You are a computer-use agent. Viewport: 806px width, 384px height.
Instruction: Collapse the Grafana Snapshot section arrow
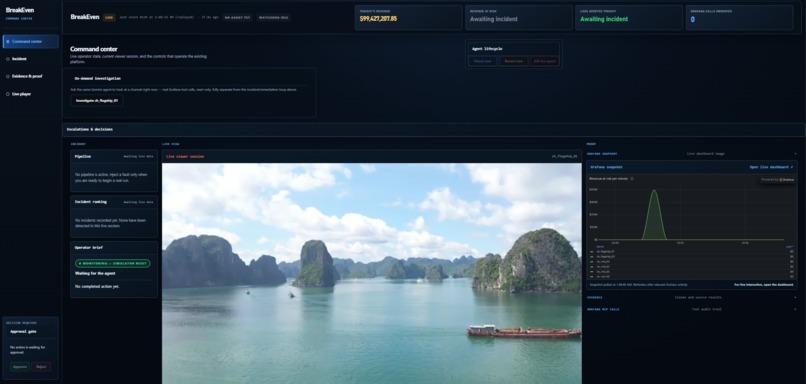pos(795,154)
